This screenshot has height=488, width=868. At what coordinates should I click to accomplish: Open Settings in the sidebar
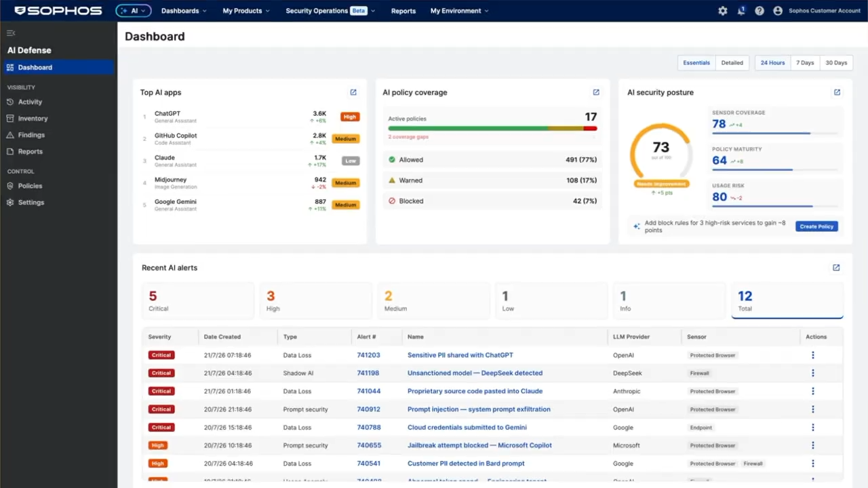pyautogui.click(x=31, y=203)
